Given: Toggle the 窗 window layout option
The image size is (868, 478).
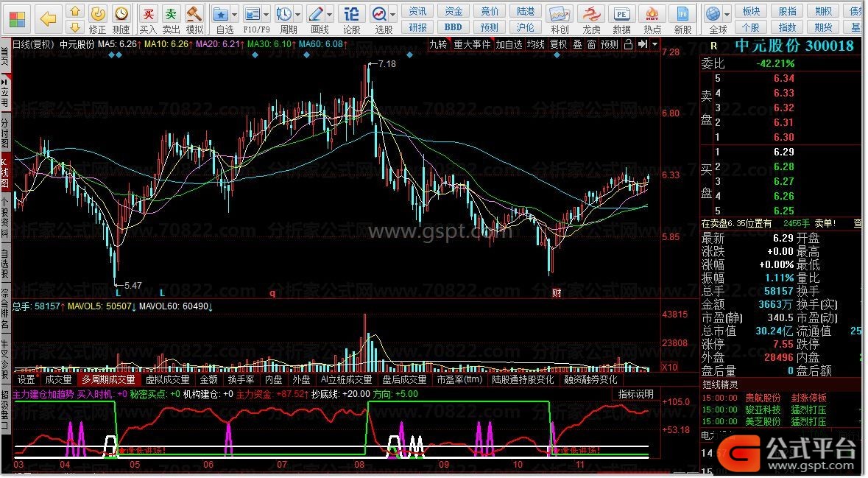Looking at the screenshot, I should 591,44.
